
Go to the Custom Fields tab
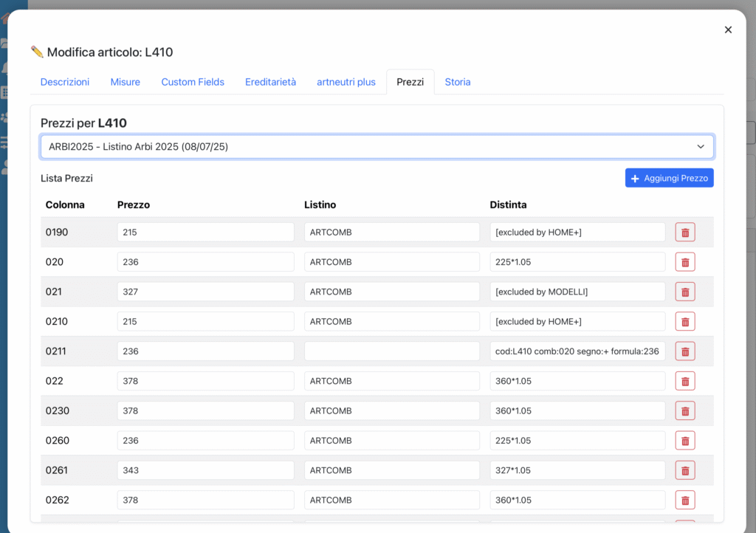pyautogui.click(x=193, y=82)
